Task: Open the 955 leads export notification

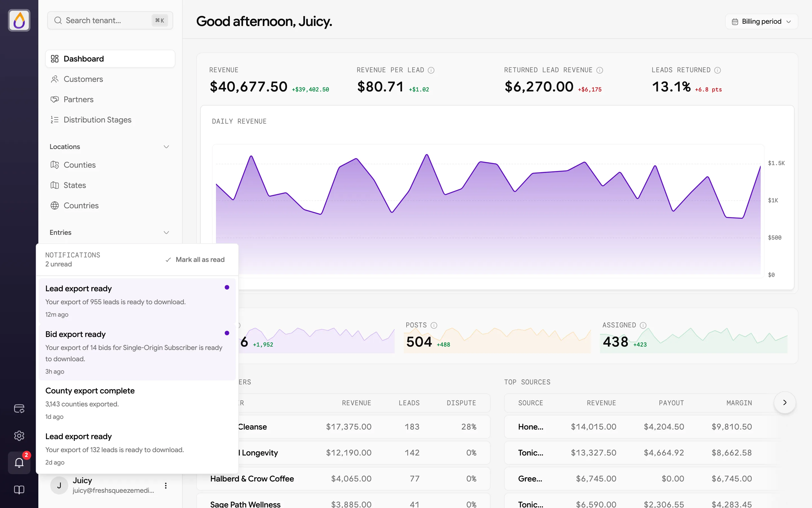Action: coord(137,301)
